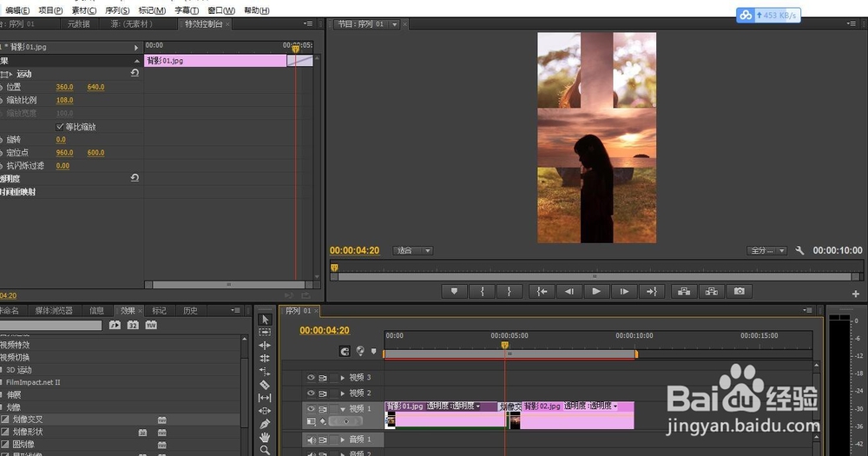
Task: Open the button editor plus icon
Action: click(x=856, y=294)
